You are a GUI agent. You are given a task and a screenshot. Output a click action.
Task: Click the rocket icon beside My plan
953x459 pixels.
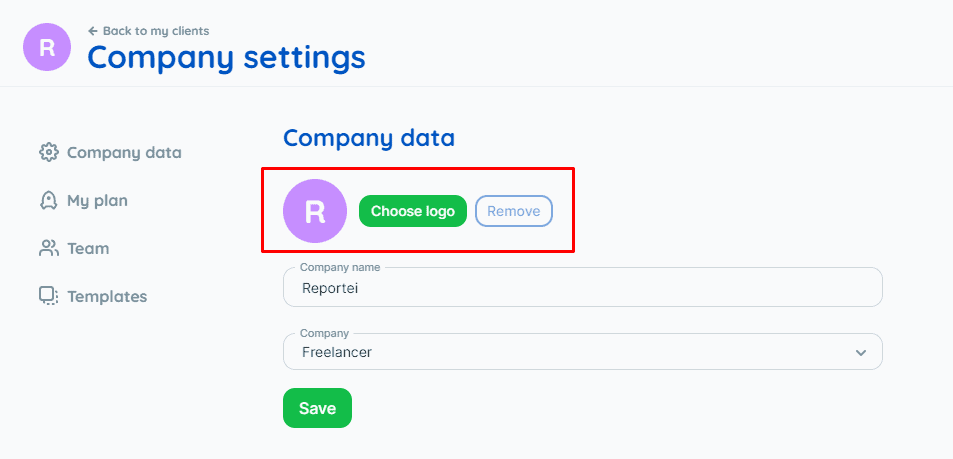(49, 201)
